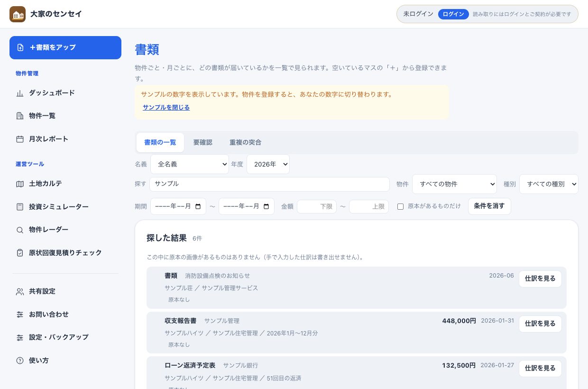The height and width of the screenshot is (389, 588).
Task: Click 仕訳を見る for 収支報告書
Action: pyautogui.click(x=540, y=324)
